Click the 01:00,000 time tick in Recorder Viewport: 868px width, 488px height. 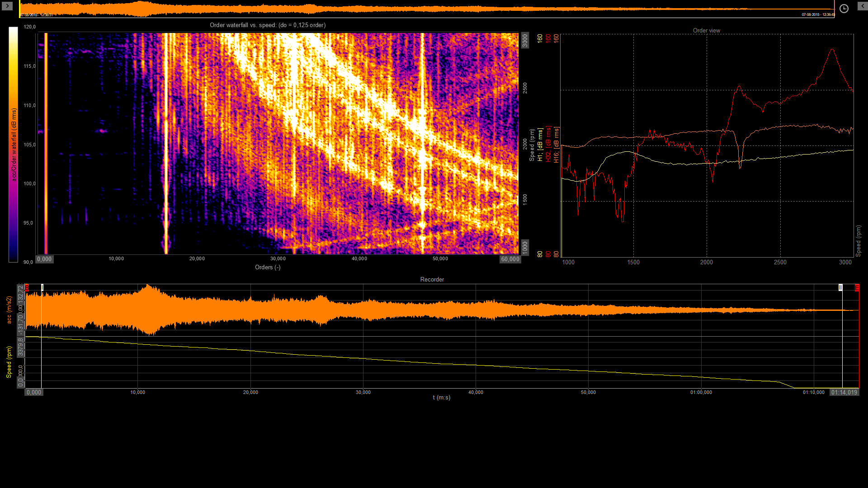701,392
